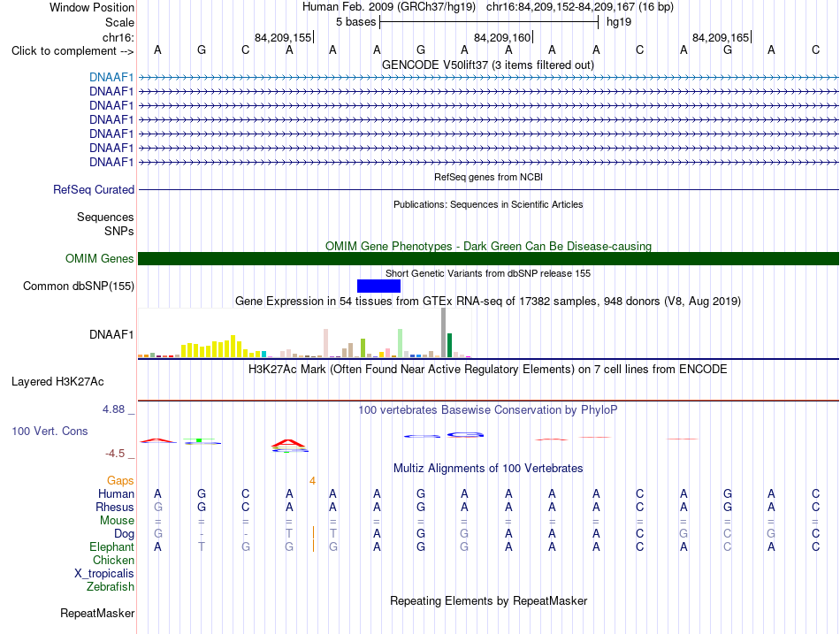Select the Mouse alignment row label

click(x=117, y=521)
